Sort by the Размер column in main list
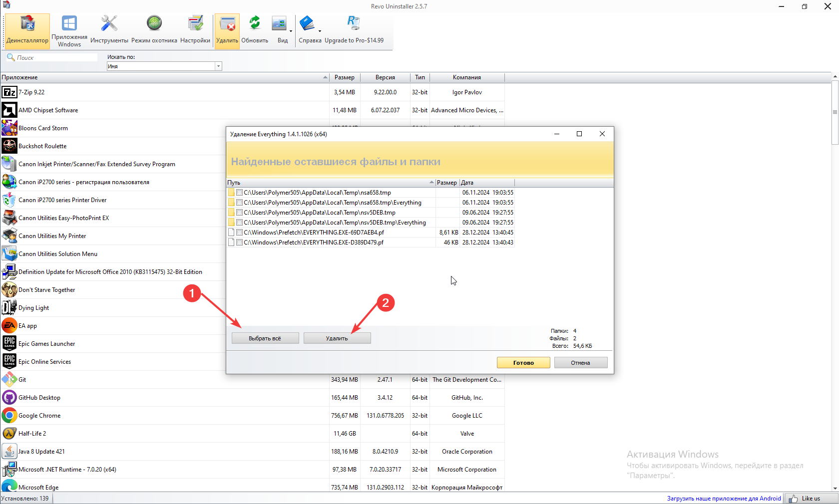839x504 pixels. click(x=345, y=77)
